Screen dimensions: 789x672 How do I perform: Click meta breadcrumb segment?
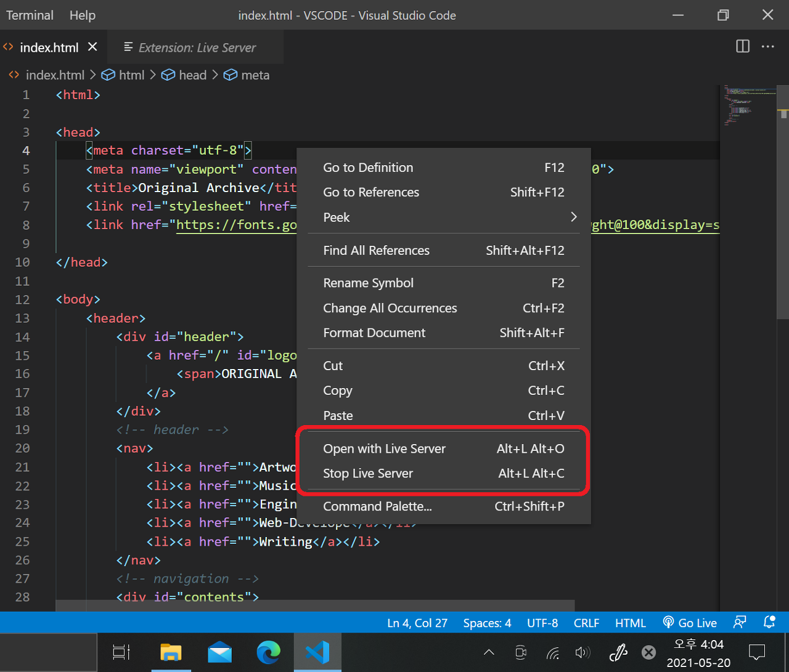[x=255, y=75]
